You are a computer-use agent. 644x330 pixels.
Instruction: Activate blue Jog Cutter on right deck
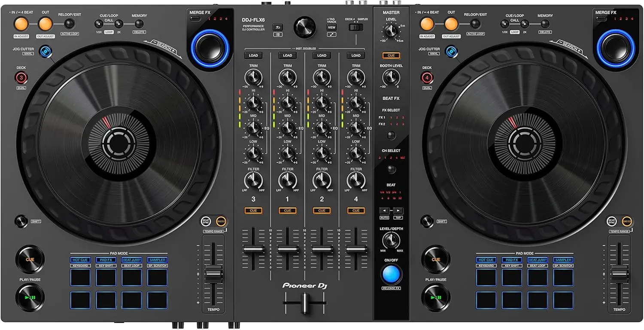click(x=450, y=52)
